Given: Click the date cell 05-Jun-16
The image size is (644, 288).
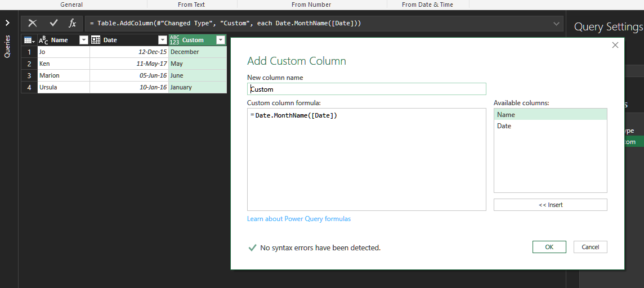Looking at the screenshot, I should [x=129, y=75].
